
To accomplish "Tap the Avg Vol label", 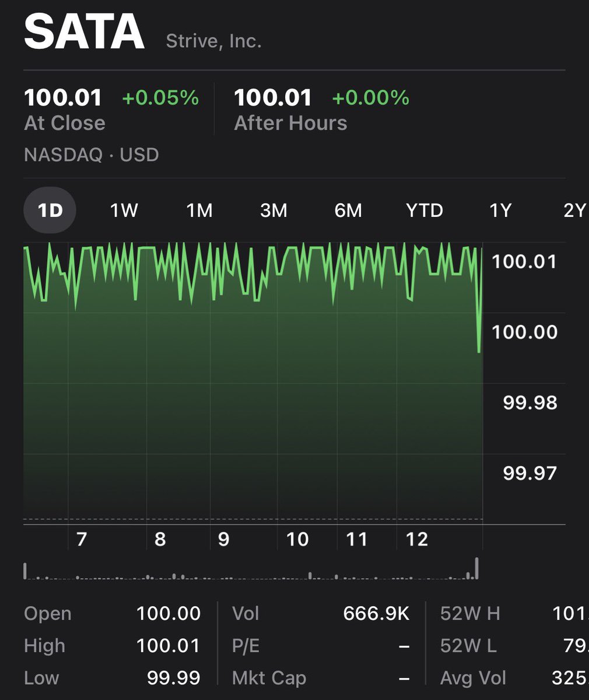I will pyautogui.click(x=473, y=678).
